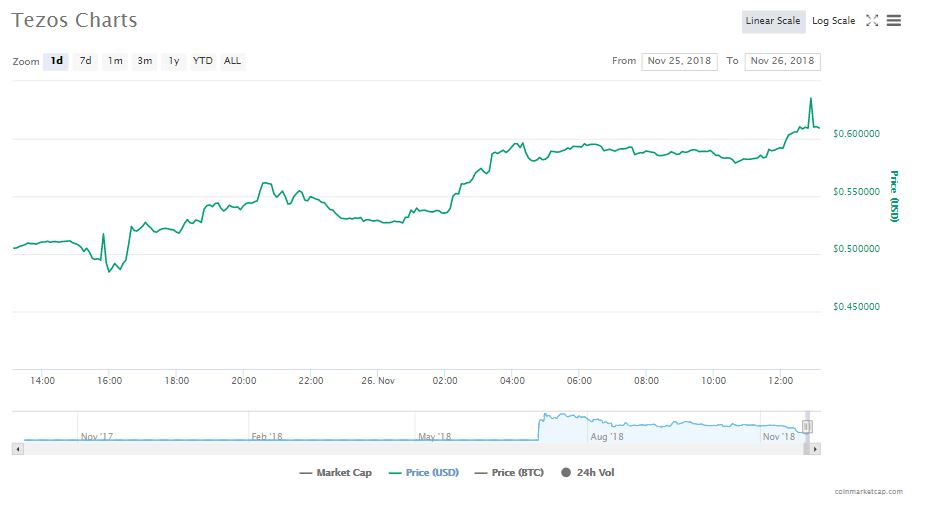Click the $0.450000 axis label
The width and height of the screenshot is (936, 514).
857,307
